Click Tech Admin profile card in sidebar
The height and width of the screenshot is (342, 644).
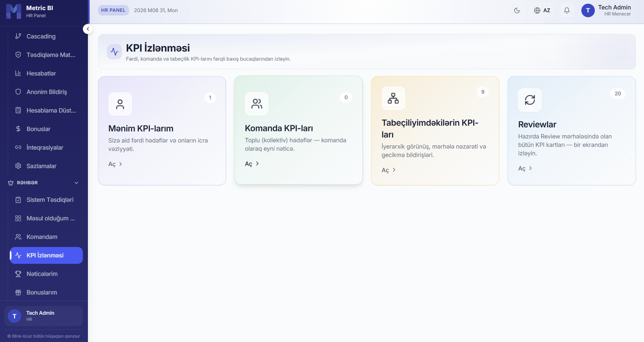(x=43, y=316)
